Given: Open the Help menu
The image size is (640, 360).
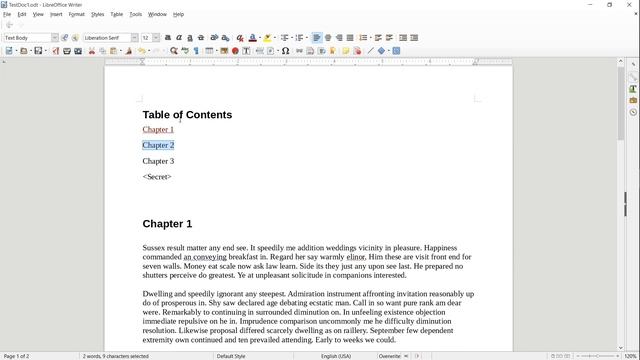Looking at the screenshot, I should 178,14.
